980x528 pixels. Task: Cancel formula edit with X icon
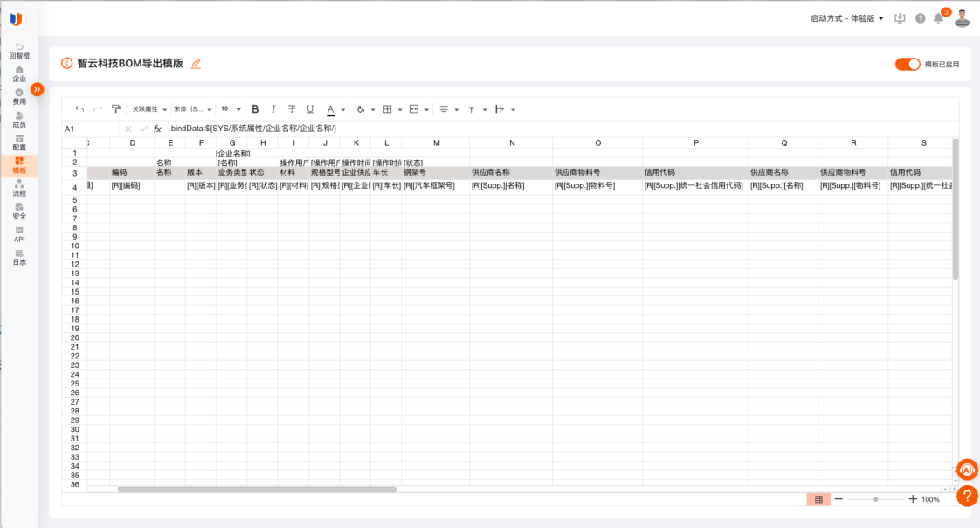tap(128, 129)
